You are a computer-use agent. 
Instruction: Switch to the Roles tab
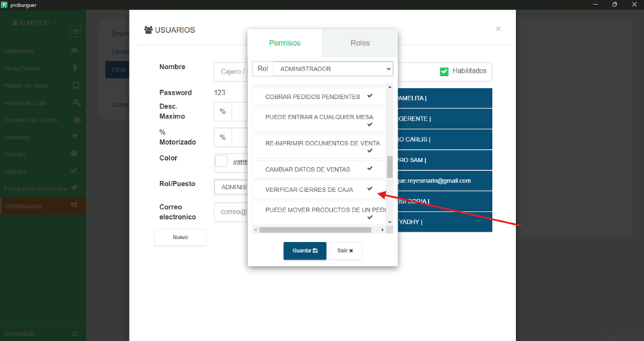[x=360, y=43]
